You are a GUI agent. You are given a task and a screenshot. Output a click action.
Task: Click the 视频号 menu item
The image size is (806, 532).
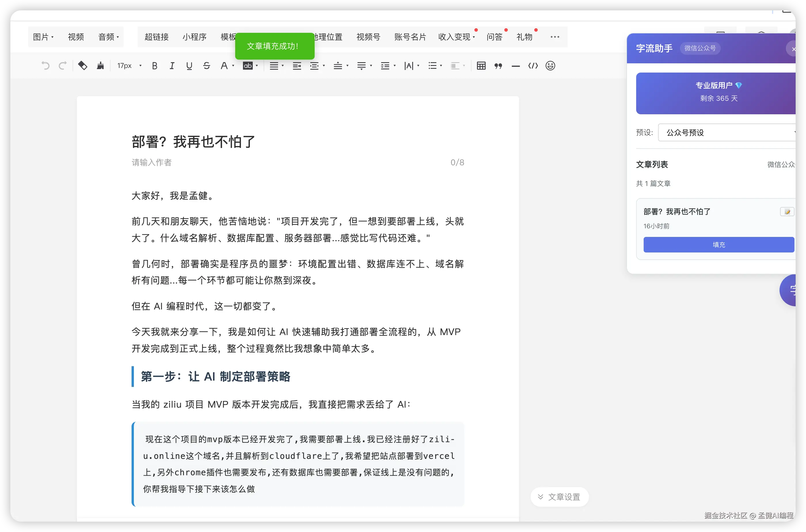[x=368, y=37]
